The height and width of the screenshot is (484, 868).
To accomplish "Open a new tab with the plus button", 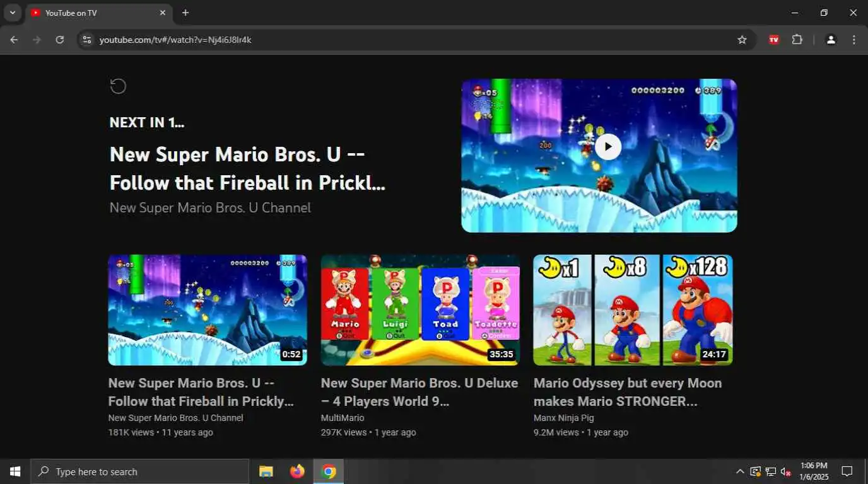I will [185, 13].
